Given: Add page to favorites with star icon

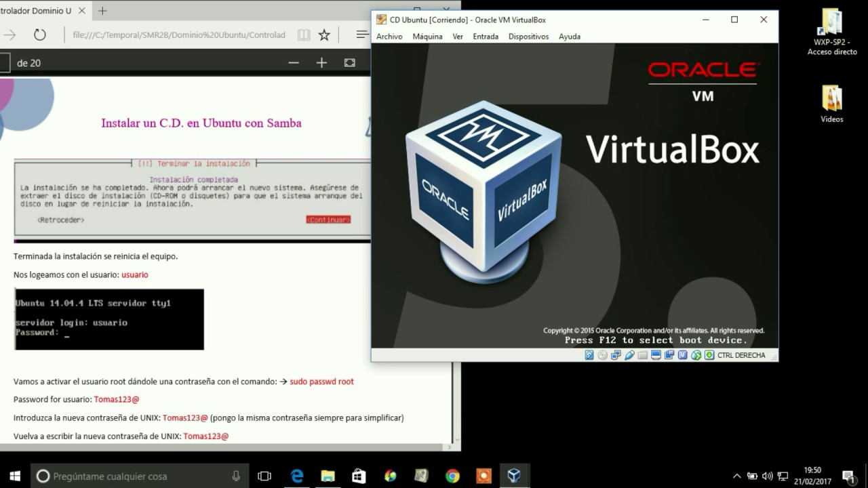Looking at the screenshot, I should tap(324, 35).
